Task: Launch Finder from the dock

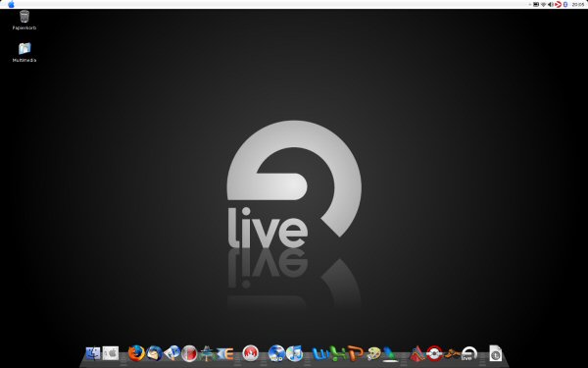Action: (x=93, y=353)
